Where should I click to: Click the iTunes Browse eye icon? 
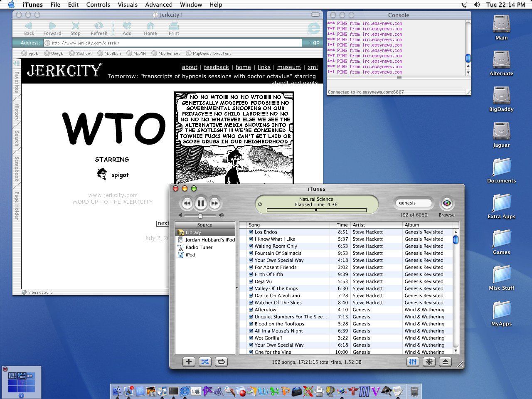pyautogui.click(x=447, y=203)
